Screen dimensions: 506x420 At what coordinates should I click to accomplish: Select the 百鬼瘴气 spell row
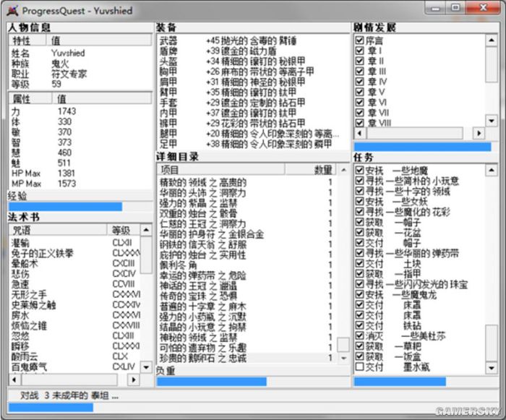(x=75, y=367)
